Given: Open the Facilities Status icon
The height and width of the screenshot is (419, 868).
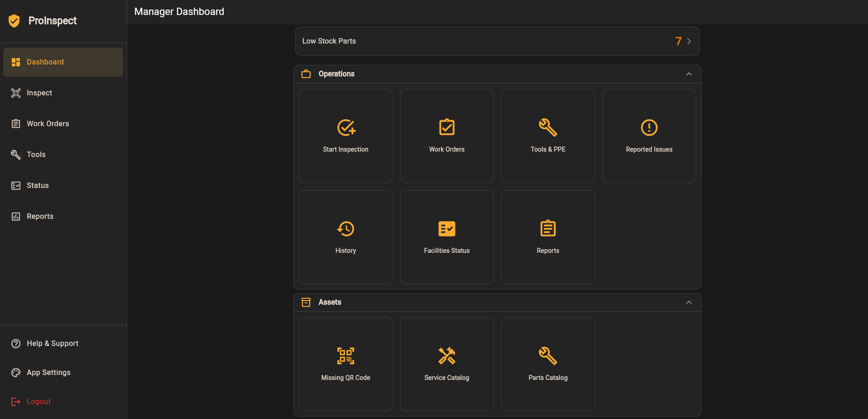Looking at the screenshot, I should click(446, 229).
